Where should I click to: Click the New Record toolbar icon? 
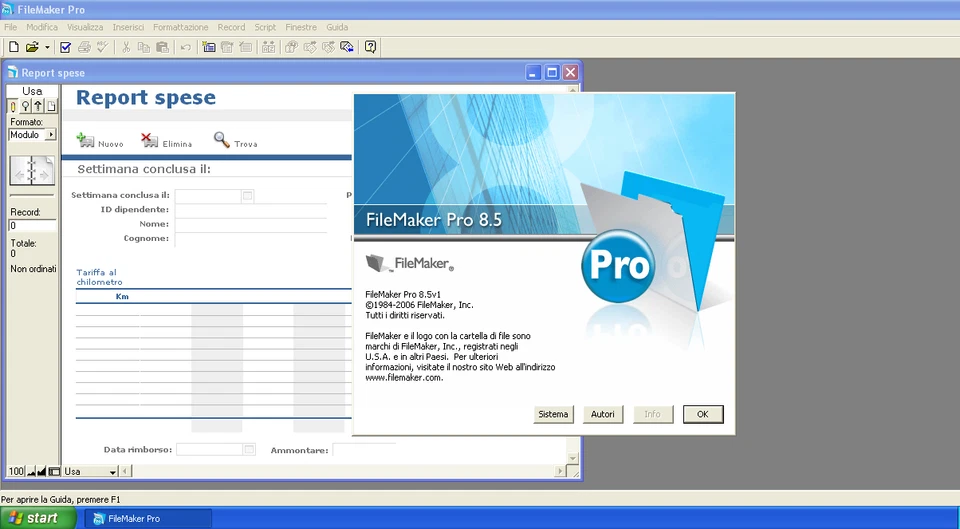pyautogui.click(x=209, y=47)
